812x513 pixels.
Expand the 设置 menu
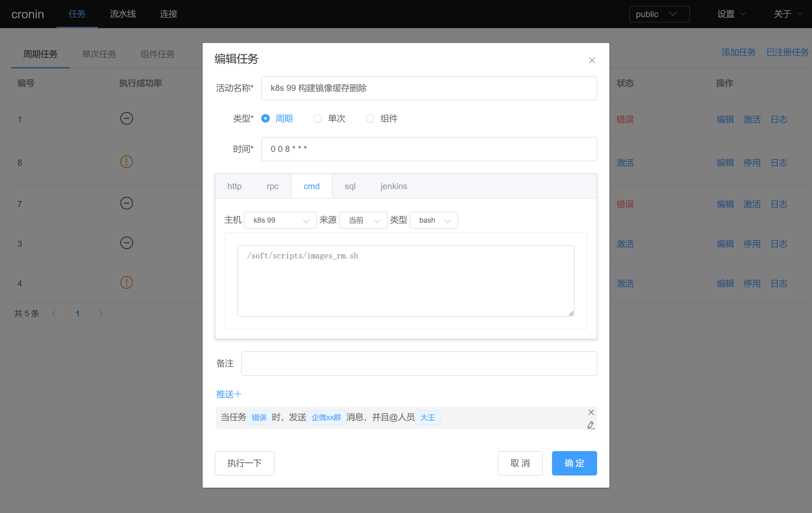tap(731, 14)
